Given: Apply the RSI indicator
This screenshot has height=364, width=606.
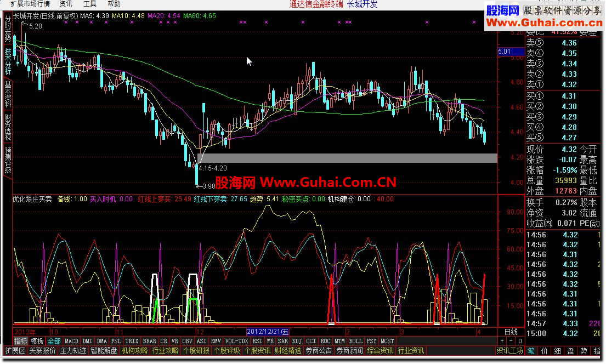Looking at the screenshot, I should click(257, 341).
